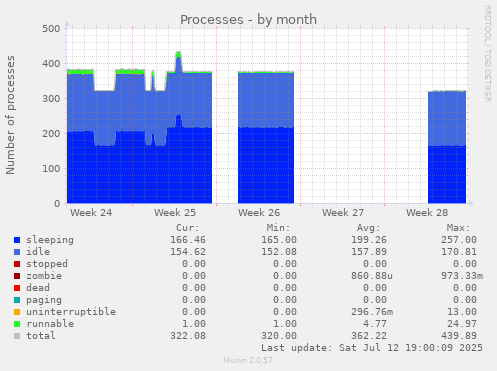The image size is (497, 371).
Task: Click zombie average value 860.88u
Action: click(x=372, y=276)
